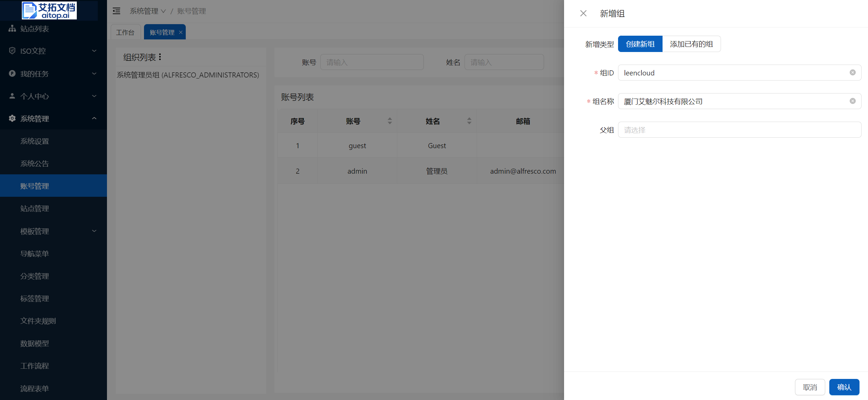This screenshot has width=868, height=400.
Task: Clear the 组名称 field using its clear icon
Action: pos(852,101)
